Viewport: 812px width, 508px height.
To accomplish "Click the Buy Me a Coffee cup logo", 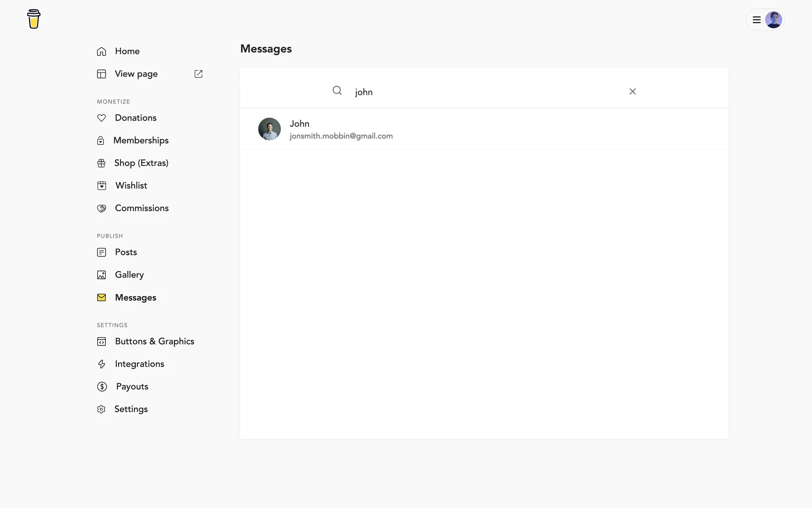I will 34,19.
